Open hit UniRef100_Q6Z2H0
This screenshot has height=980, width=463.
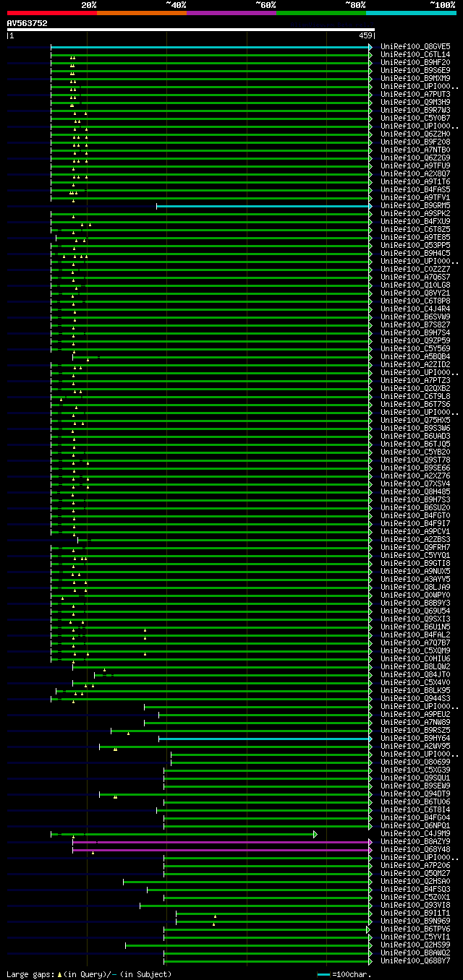coord(415,134)
